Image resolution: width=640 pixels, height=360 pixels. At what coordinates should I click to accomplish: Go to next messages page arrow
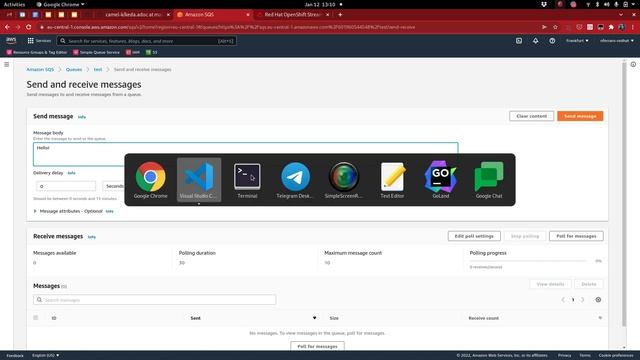point(582,300)
